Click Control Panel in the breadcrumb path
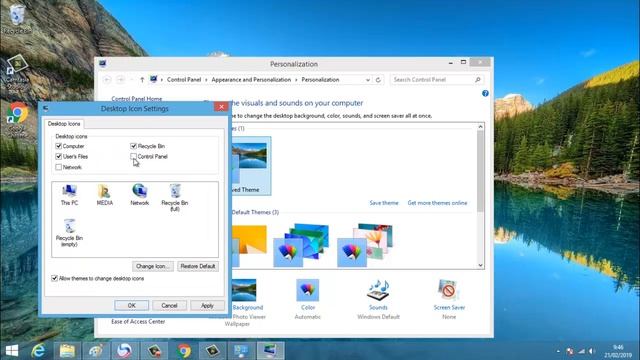The height and width of the screenshot is (360, 640). [x=184, y=80]
